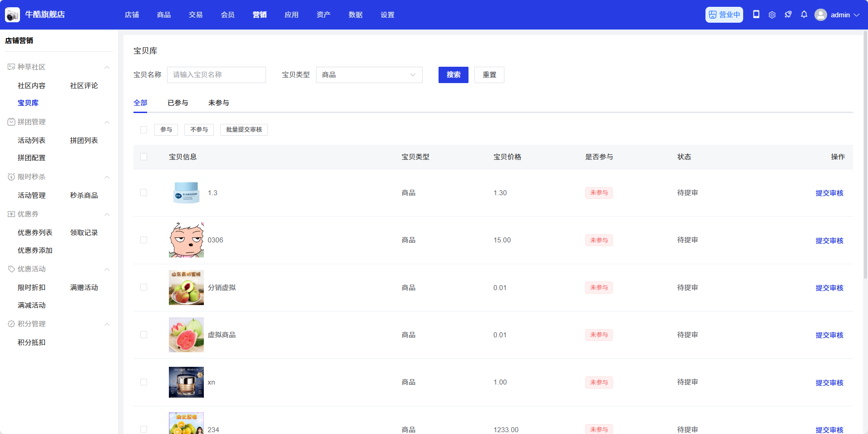Screen dimensions: 868x434
Task: Click the 种草社区 section icon
Action: coord(11,67)
